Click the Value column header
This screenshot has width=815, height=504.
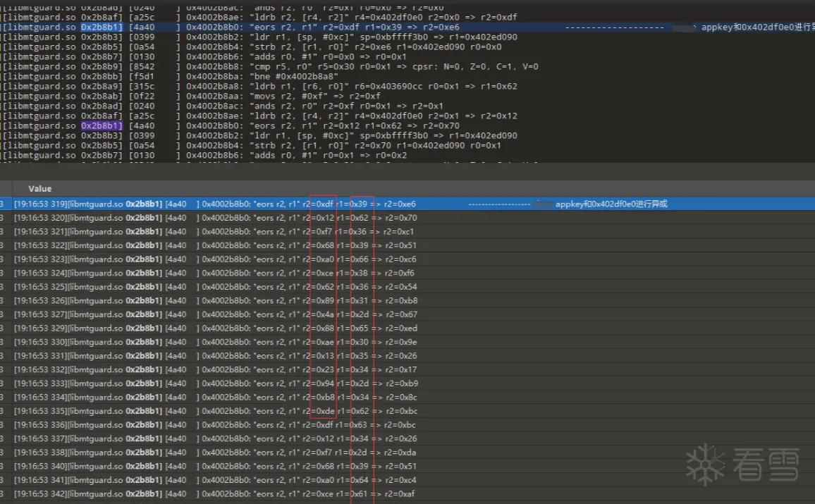(x=40, y=189)
